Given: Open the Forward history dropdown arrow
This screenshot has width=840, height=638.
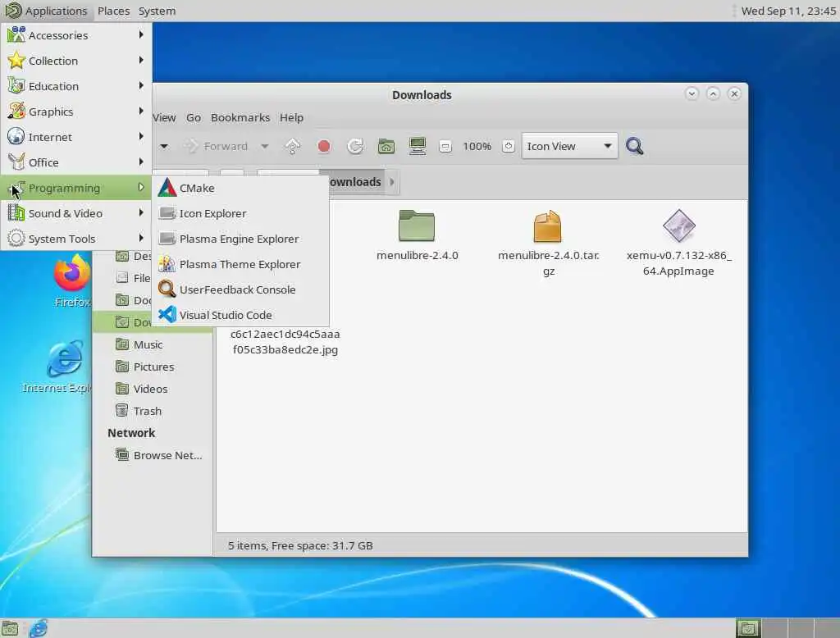Looking at the screenshot, I should [x=265, y=146].
